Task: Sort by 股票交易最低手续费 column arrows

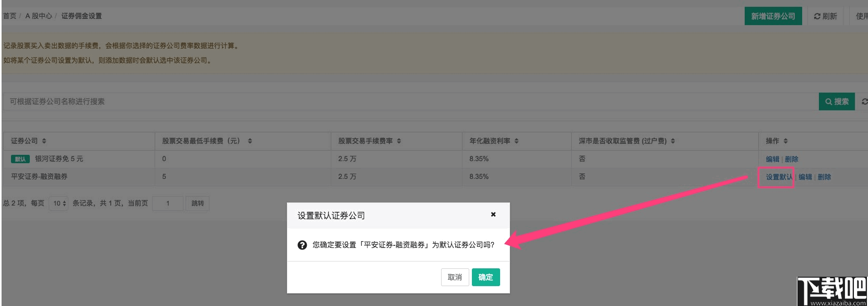Action: pyautogui.click(x=250, y=141)
